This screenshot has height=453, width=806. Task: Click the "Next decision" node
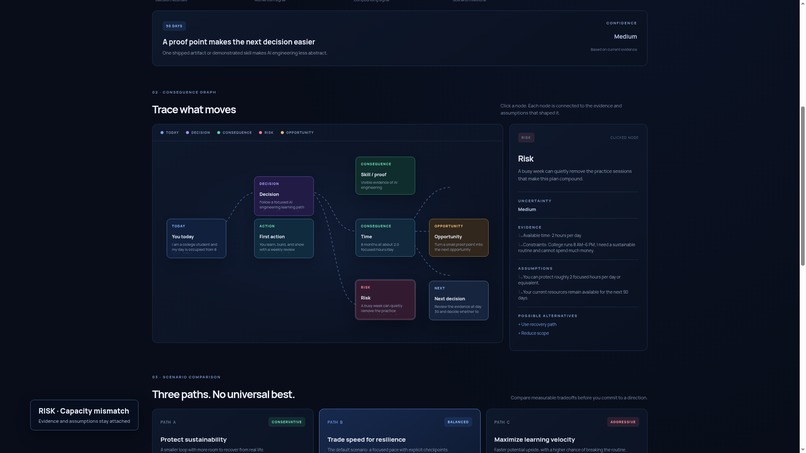point(459,300)
